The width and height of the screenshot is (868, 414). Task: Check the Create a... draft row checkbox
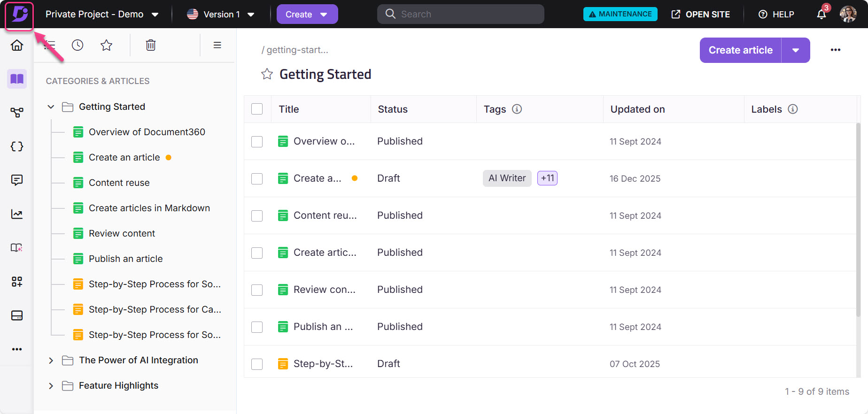pos(257,178)
